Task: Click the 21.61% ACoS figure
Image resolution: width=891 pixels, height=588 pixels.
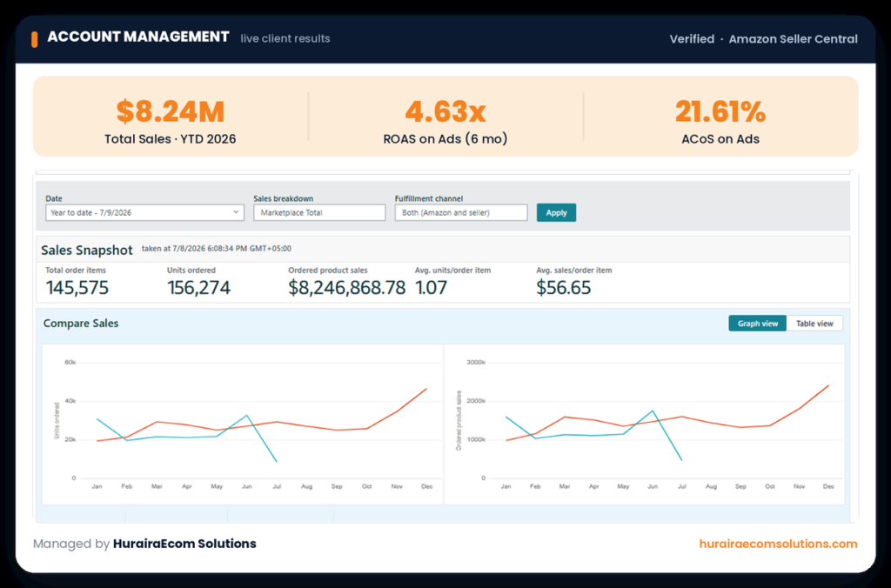Action: [720, 111]
